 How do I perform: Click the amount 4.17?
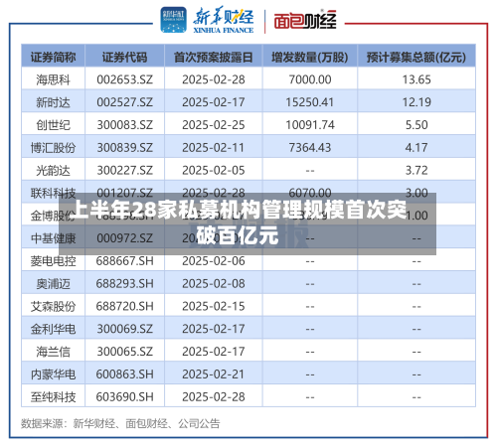click(416, 148)
